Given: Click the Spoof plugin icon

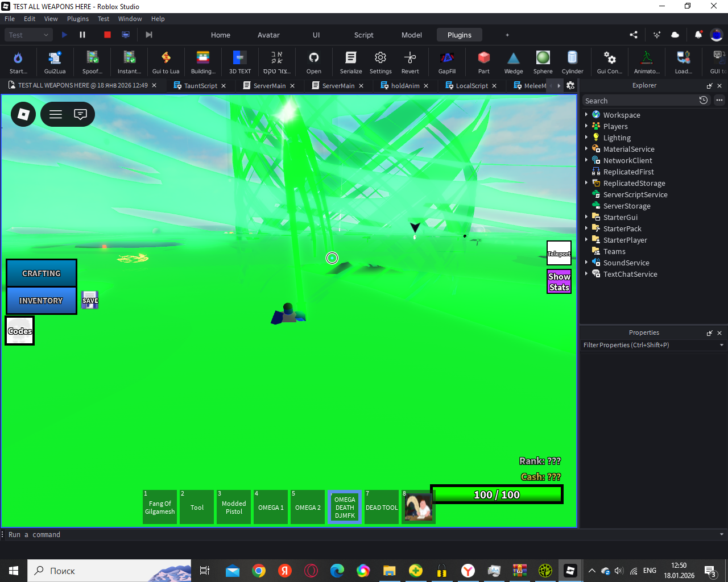Looking at the screenshot, I should click(x=92, y=62).
